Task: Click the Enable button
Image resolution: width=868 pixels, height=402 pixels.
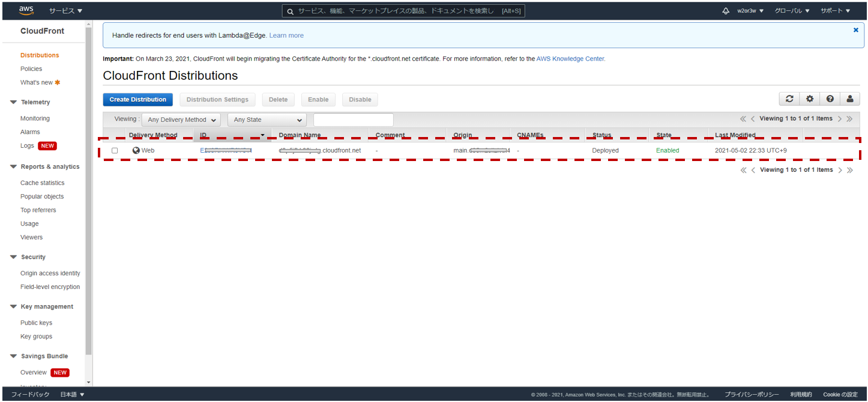Action: pos(318,100)
